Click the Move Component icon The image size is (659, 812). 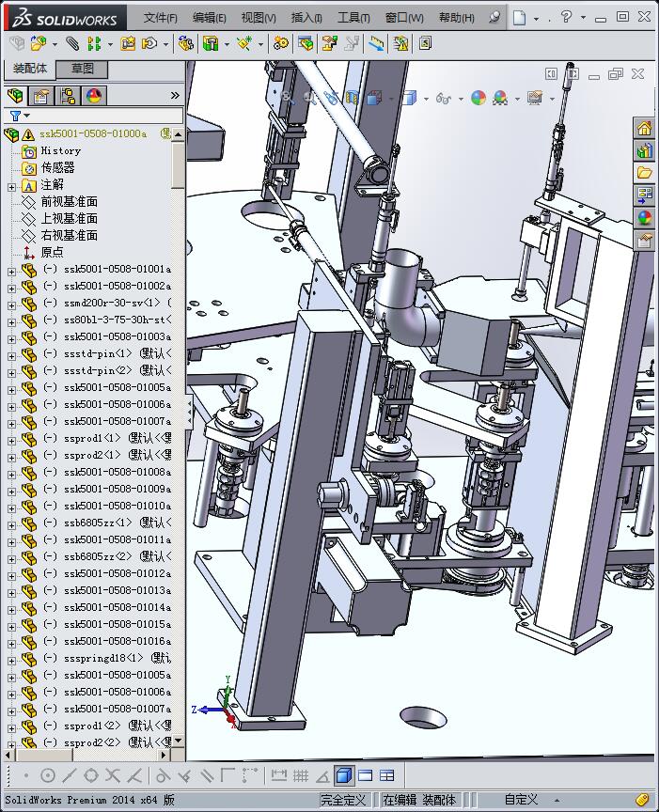pos(149,43)
